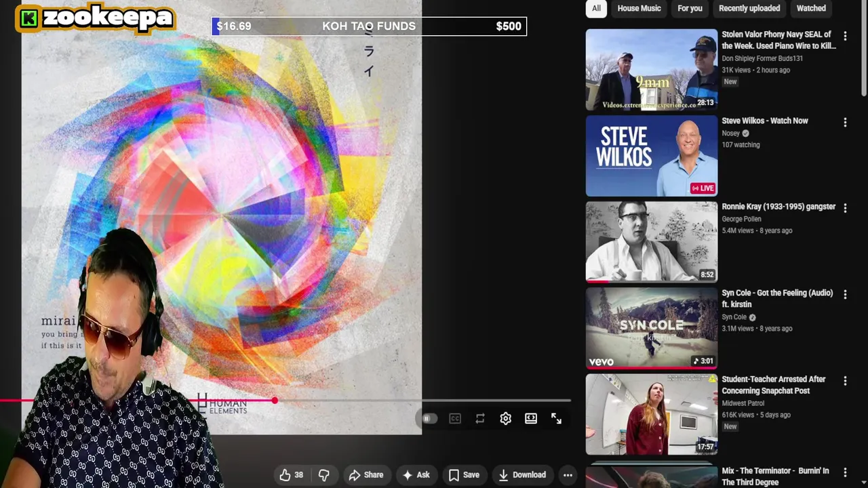Image resolution: width=868 pixels, height=488 pixels.
Task: Open options menu for Student-Teacher Arrested video
Action: (845, 382)
